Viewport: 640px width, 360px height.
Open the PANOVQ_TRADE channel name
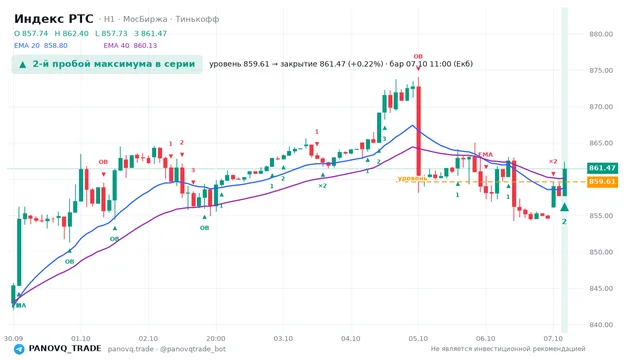tap(65, 348)
